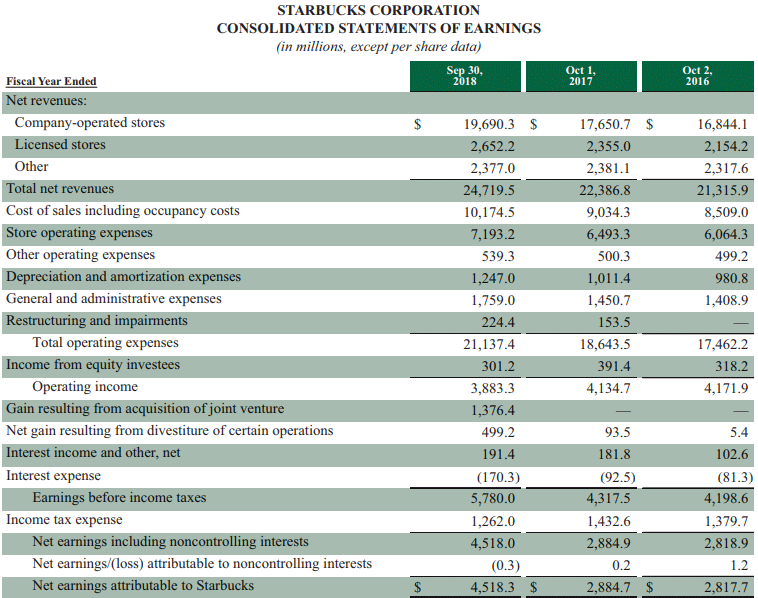
Task: Click the value 539.3
Action: (x=498, y=257)
